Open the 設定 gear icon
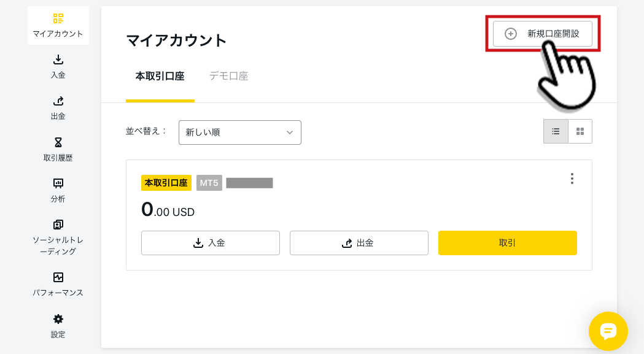 (58, 319)
